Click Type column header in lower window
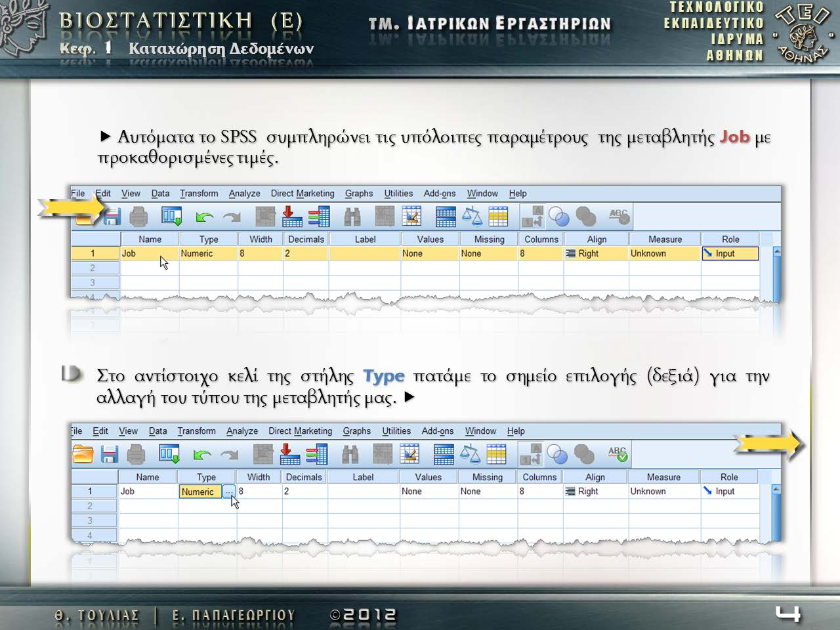840x630 pixels. [206, 477]
